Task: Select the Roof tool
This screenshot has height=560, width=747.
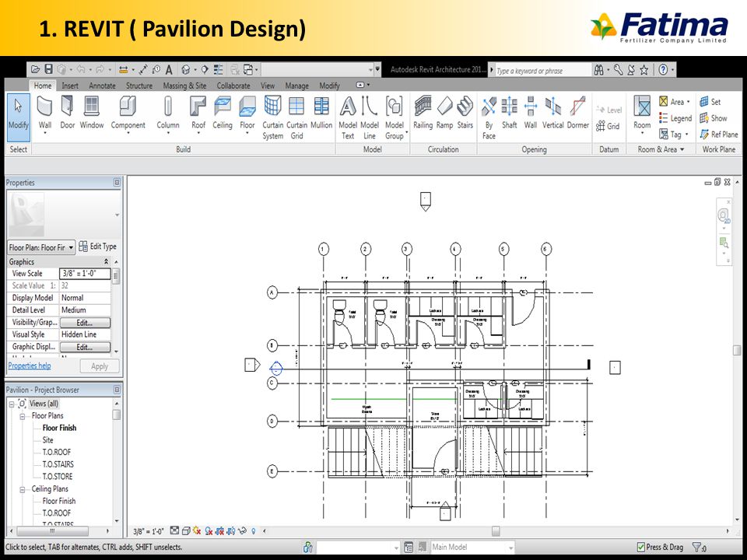Action: 198,116
